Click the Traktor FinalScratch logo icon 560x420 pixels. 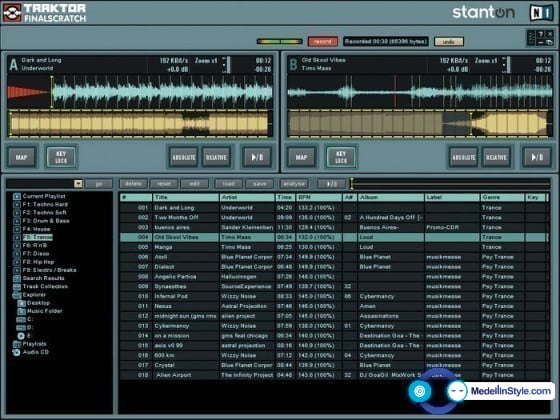(12, 12)
